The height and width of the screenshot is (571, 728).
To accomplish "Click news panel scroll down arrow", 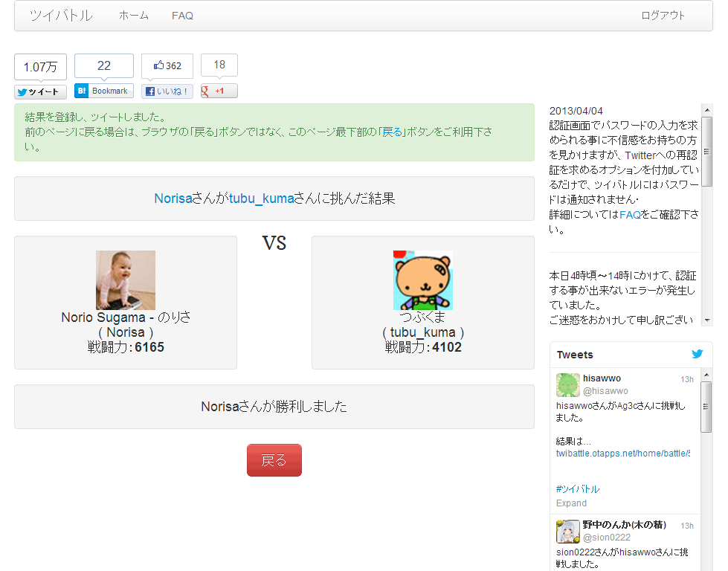I will pos(707,320).
